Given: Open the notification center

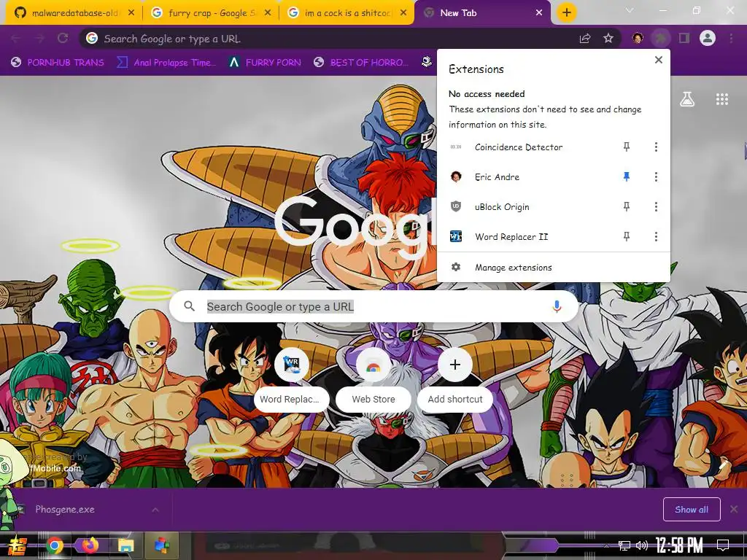Looking at the screenshot, I should (x=723, y=545).
